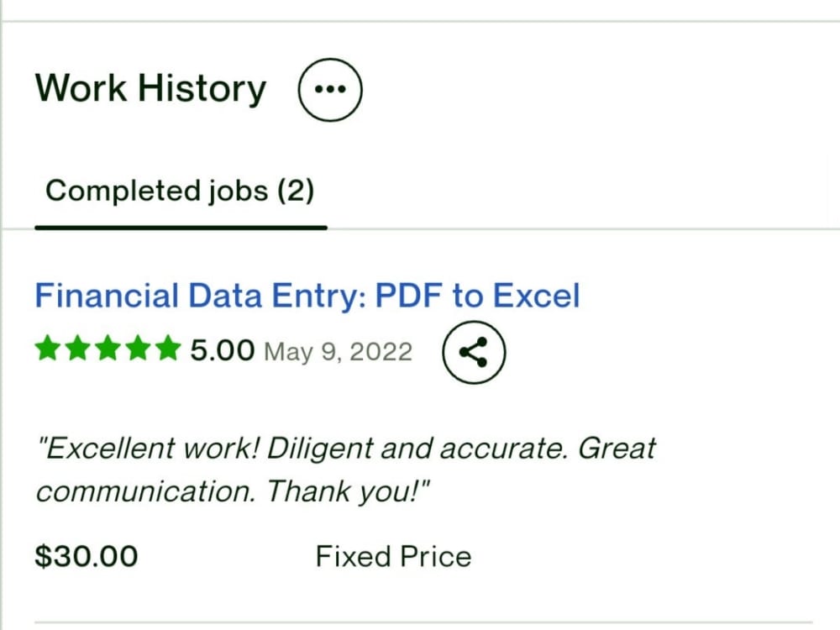Click the divider line above Work History
Viewport: 840px width, 630px height.
(x=420, y=21)
